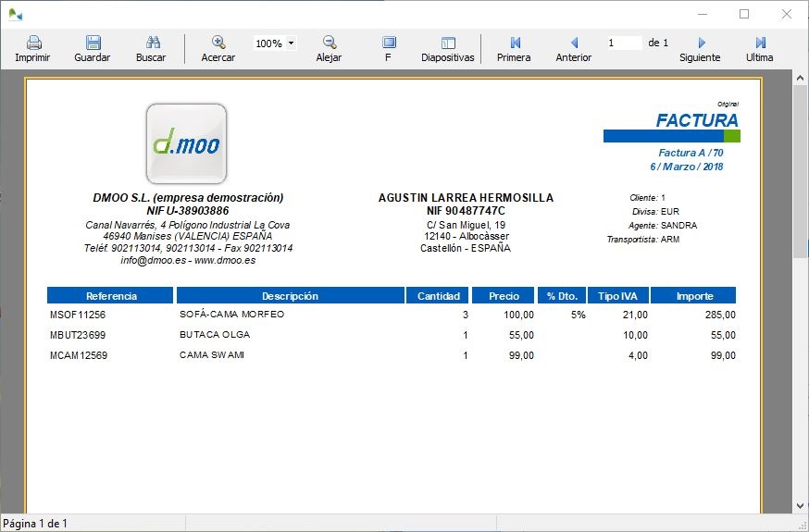This screenshot has width=809, height=532.
Task: Click the page number input field
Action: [624, 43]
